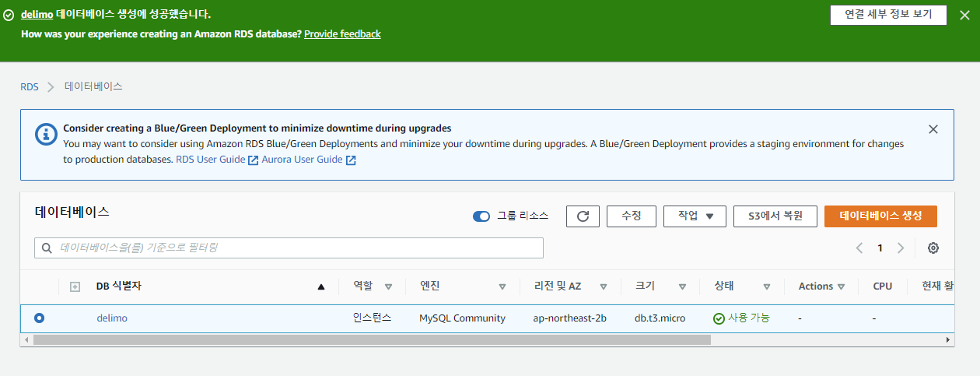This screenshot has width=980, height=376.
Task: Dismiss the Blue/Green Deployment info notice
Action: (x=933, y=129)
